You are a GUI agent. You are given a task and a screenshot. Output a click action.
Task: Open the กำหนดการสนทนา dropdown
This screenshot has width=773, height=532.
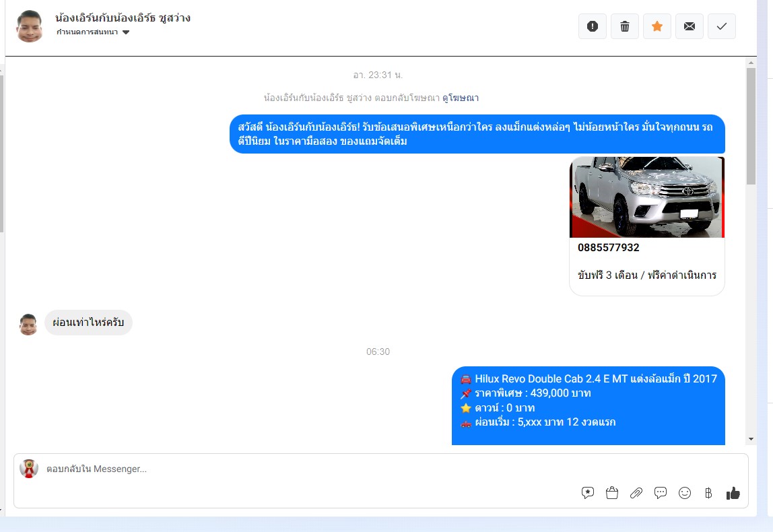click(x=93, y=32)
